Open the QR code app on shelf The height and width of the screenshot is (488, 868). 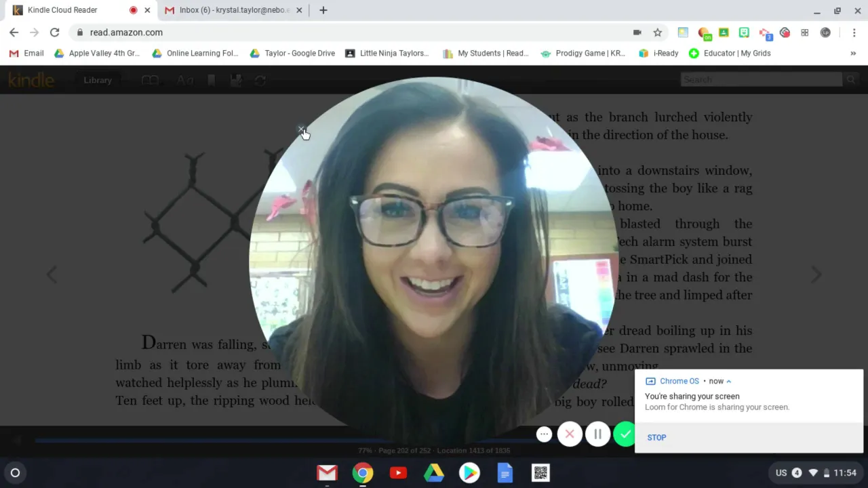(x=540, y=472)
